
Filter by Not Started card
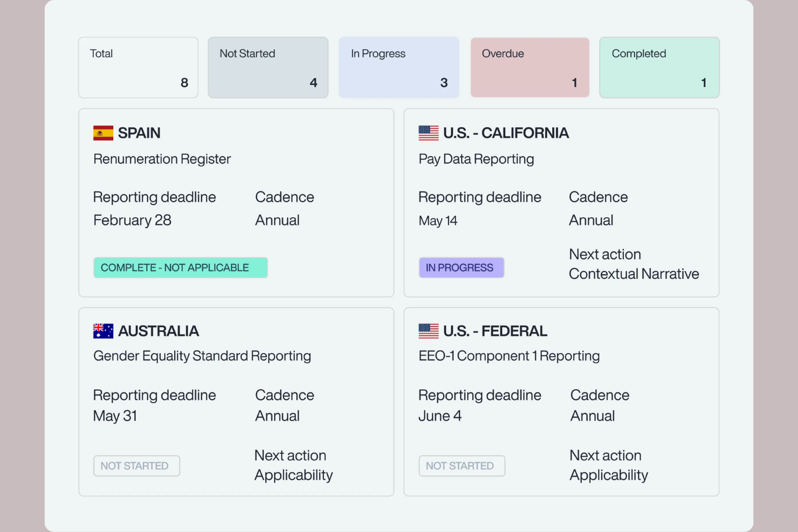pos(268,67)
